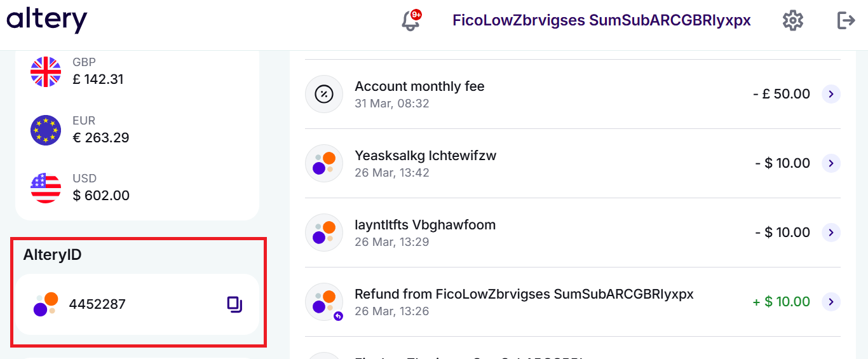Click the Account monthly fee percent icon
868x359 pixels.
click(324, 95)
